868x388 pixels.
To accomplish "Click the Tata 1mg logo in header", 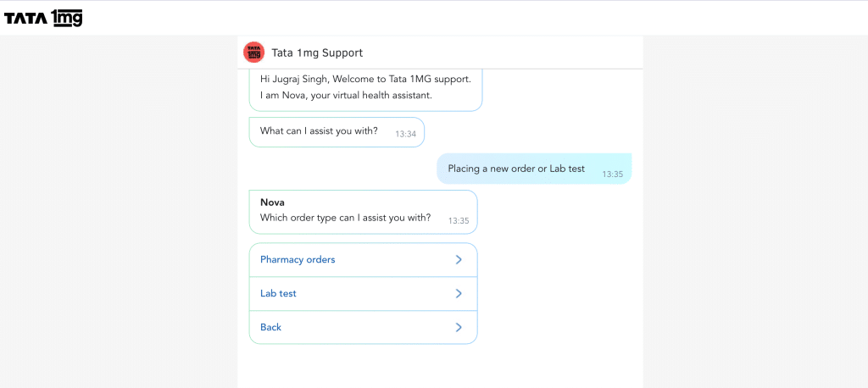I will point(43,19).
